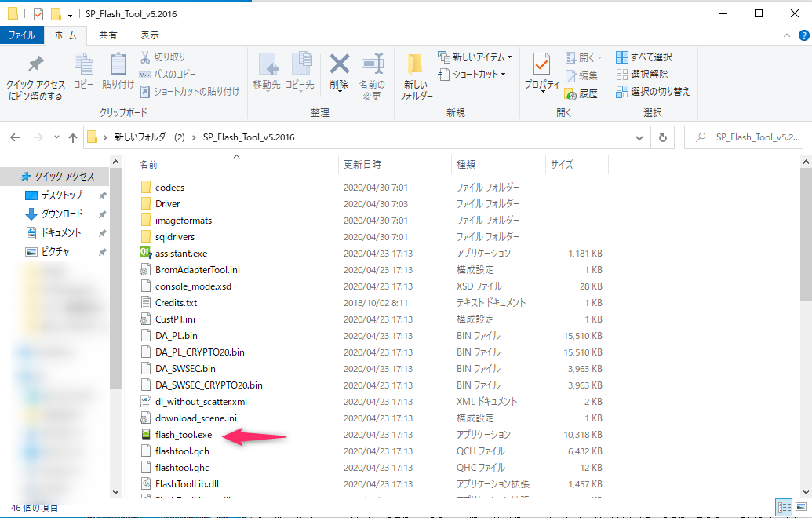Click SP_Flash_Tool_v5.2016 breadcrumb segment

249,137
